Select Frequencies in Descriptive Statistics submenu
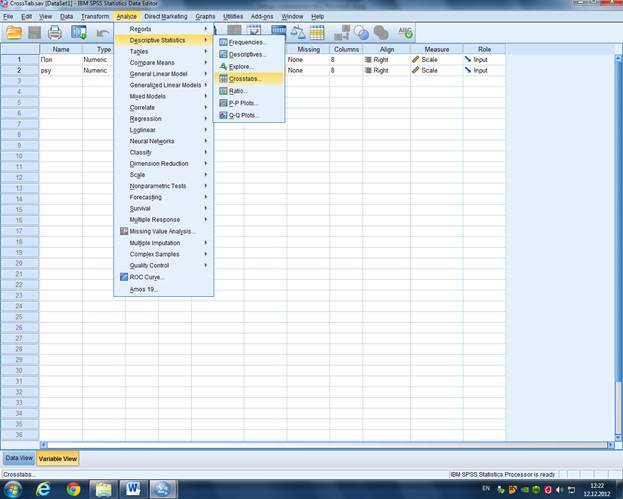Viewport: 623px width, 499px height. click(x=247, y=42)
